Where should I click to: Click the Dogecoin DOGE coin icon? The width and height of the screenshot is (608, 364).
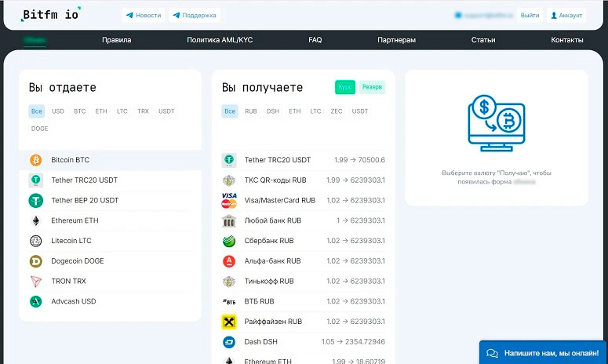35,261
